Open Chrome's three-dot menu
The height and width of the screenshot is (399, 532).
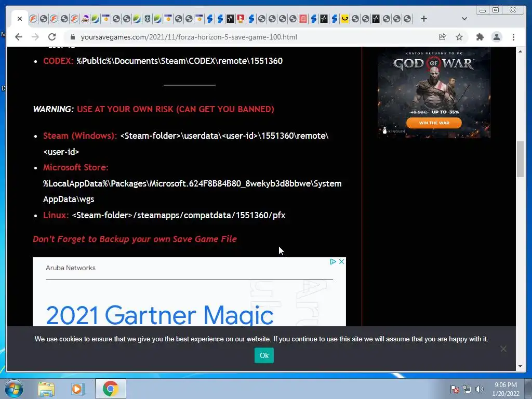(x=513, y=37)
